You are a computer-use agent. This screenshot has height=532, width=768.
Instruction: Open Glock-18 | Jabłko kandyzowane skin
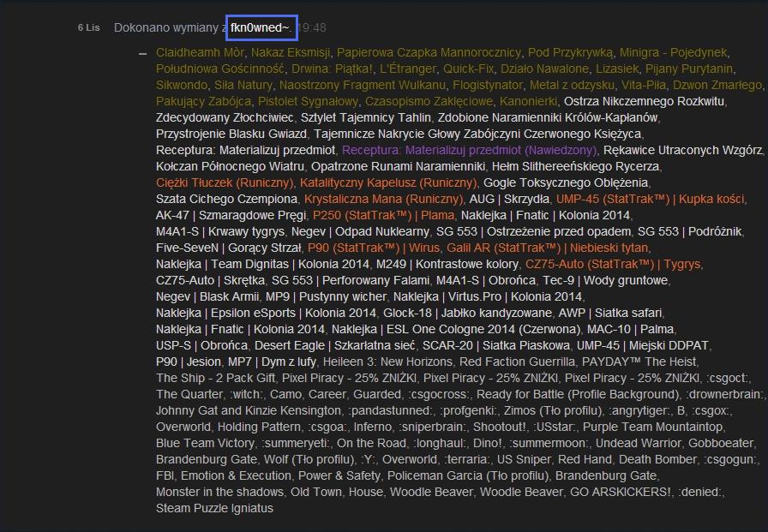click(x=467, y=312)
